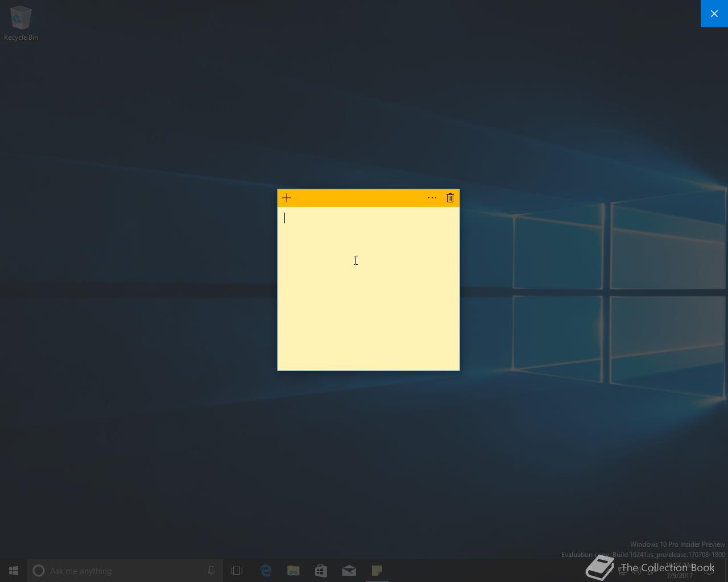Screen dimensions: 728x582
Task: Click the Cortana circle icon
Action: (39, 571)
